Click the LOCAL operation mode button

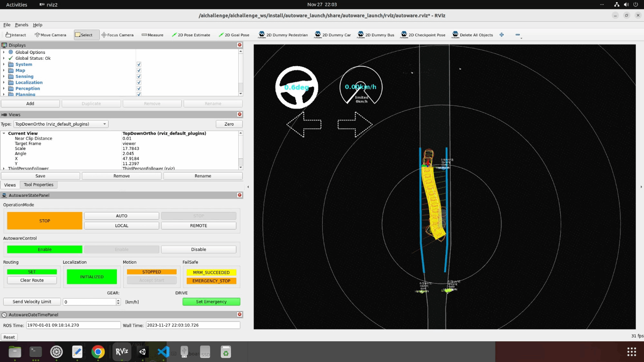click(121, 225)
